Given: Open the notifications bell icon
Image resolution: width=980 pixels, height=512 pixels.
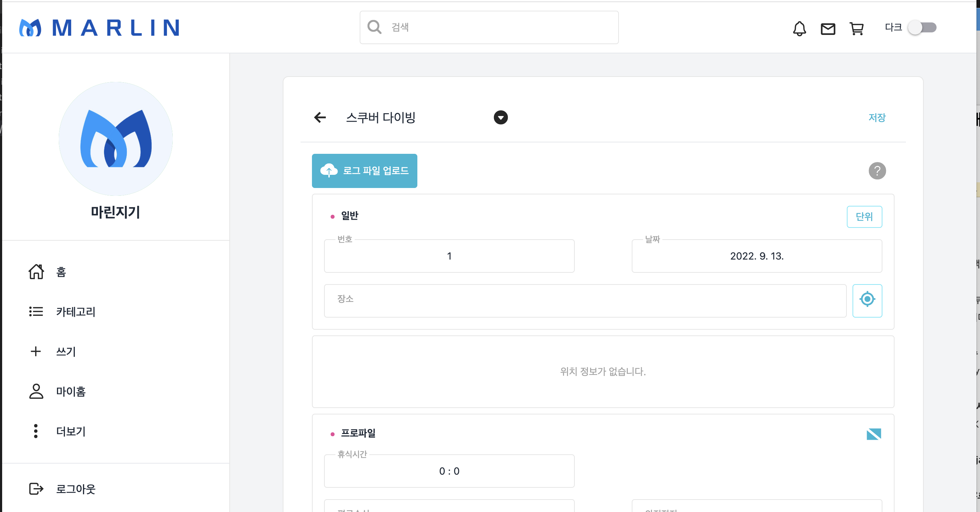Looking at the screenshot, I should [799, 28].
